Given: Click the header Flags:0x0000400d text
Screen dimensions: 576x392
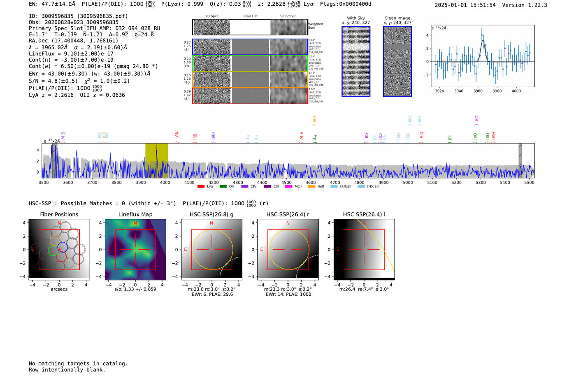Looking at the screenshot, I should pyautogui.click(x=346, y=4).
